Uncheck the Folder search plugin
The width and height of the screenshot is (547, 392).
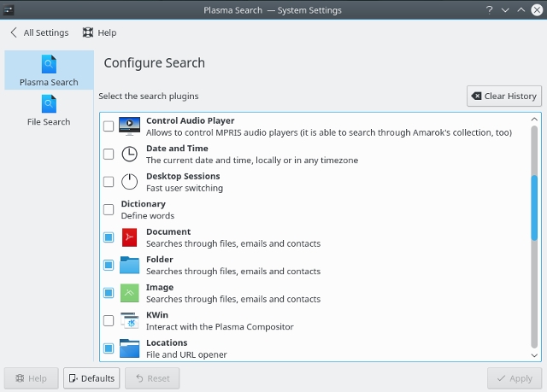(109, 265)
